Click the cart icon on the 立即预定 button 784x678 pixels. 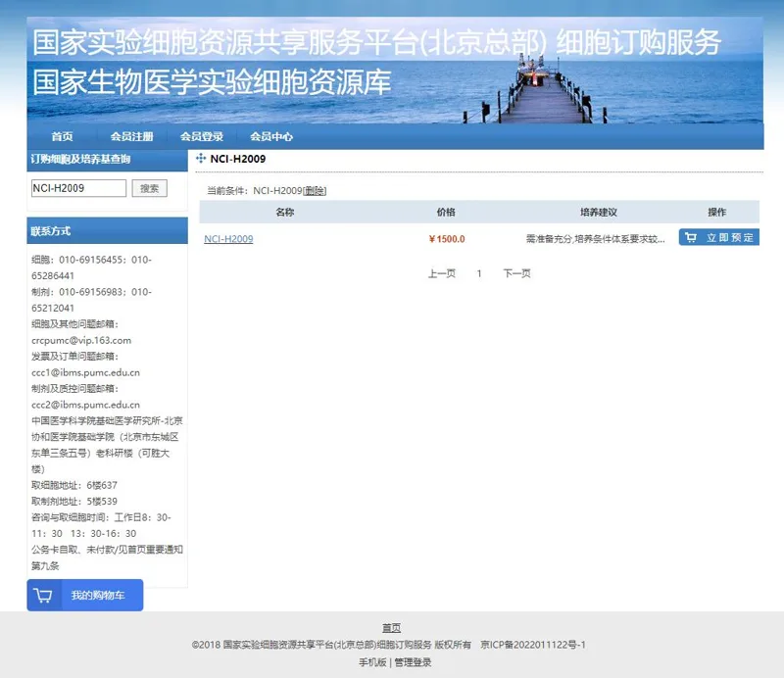coord(691,237)
